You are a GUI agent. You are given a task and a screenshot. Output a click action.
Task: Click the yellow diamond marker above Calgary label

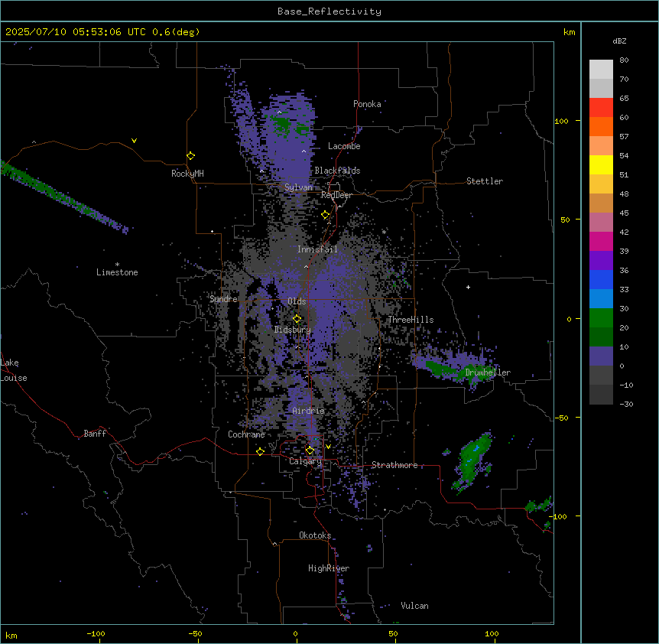pos(310,450)
